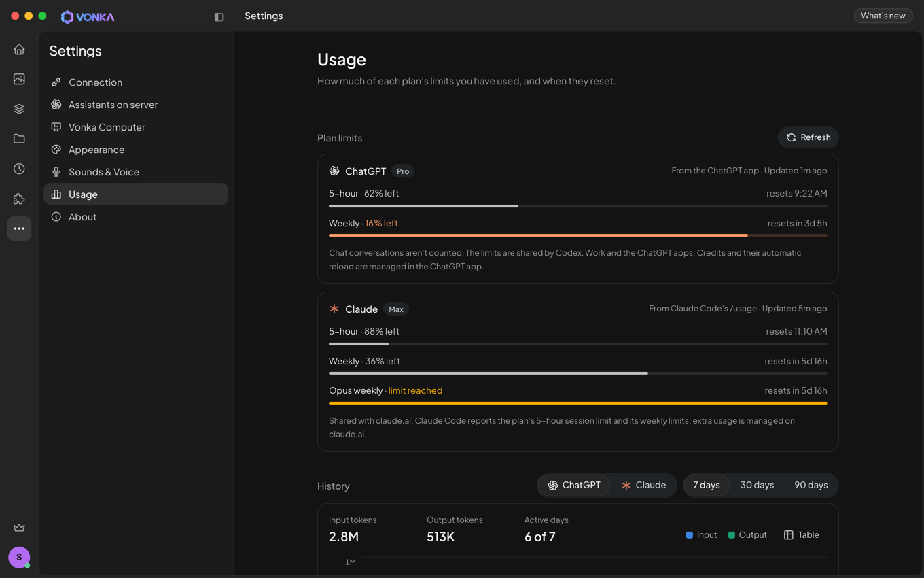Screen dimensions: 924x578
Task: Click the "6 of 7" active days value
Action: click(x=540, y=537)
